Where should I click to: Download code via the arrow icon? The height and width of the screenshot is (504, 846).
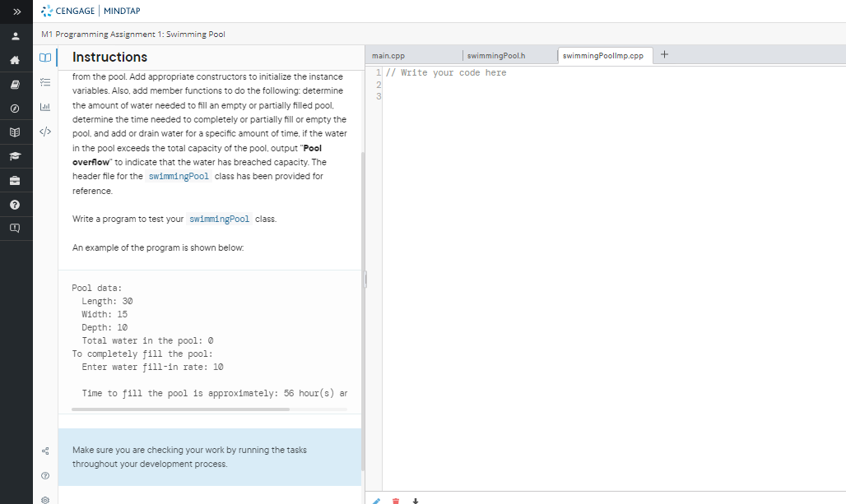point(416,500)
